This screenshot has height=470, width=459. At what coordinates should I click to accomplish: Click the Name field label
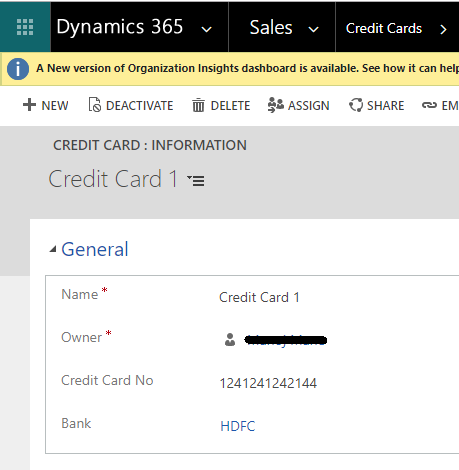(x=80, y=294)
